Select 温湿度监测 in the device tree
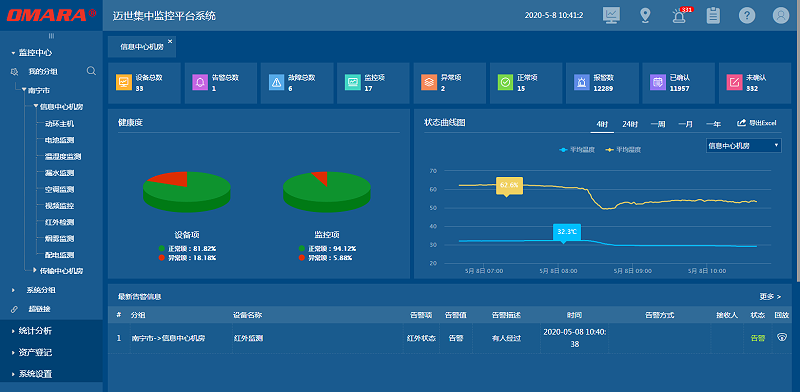 pos(63,157)
